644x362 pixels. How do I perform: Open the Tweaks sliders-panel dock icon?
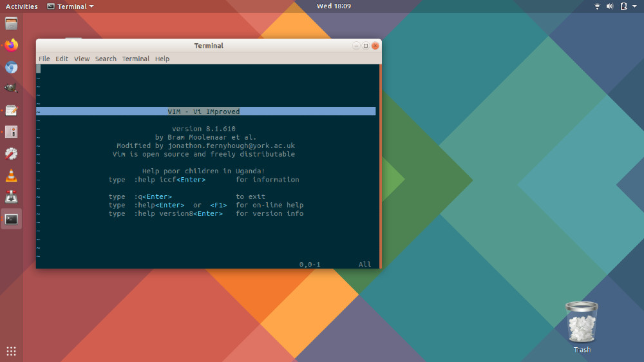[11, 132]
